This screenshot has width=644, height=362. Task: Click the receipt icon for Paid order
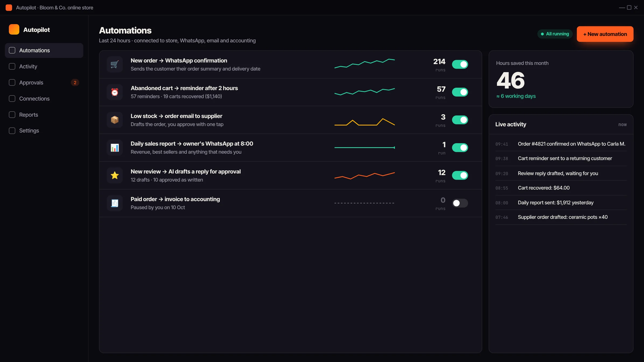click(115, 203)
